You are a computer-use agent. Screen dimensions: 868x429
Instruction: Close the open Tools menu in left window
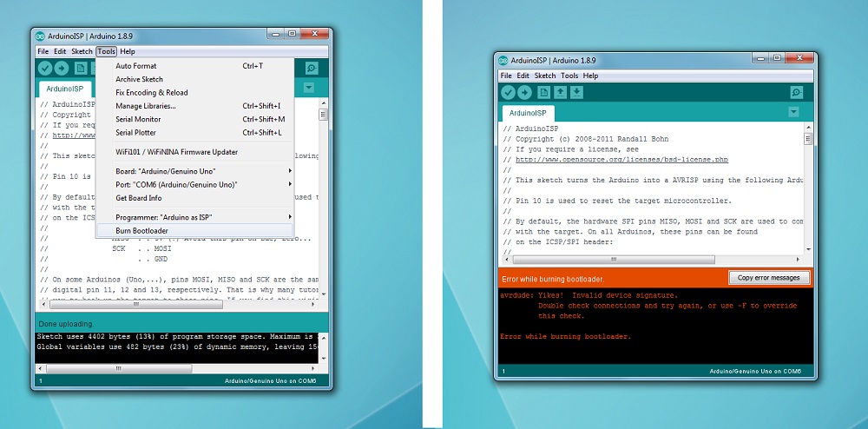point(106,51)
